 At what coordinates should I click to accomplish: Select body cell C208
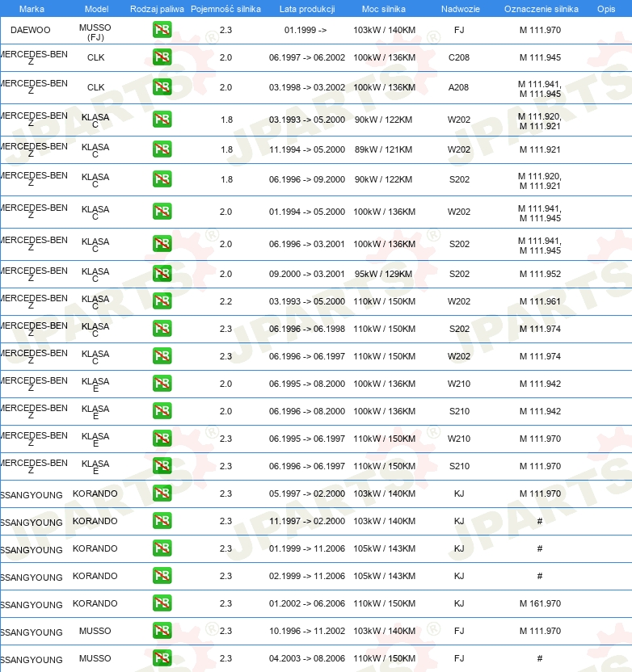459,57
